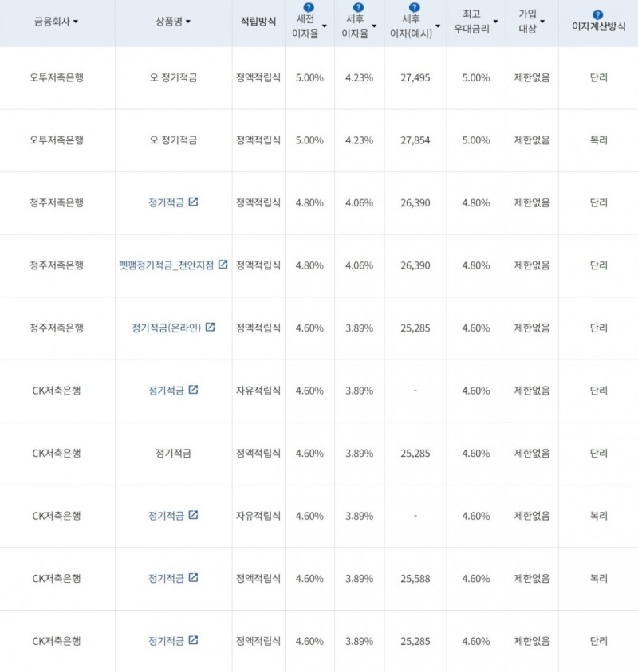Open the 정기적금(온라인) product link
The width and height of the screenshot is (638, 672).
[171, 328]
